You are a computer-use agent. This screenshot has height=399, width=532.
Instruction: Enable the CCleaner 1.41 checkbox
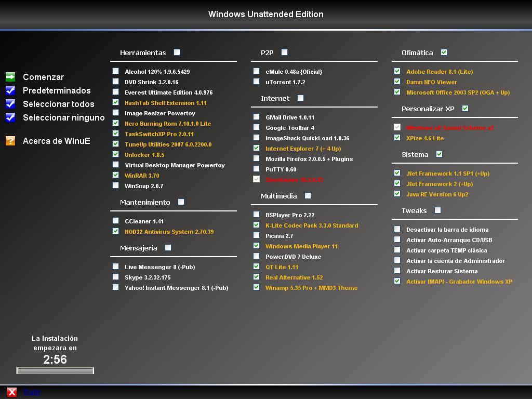(115, 220)
